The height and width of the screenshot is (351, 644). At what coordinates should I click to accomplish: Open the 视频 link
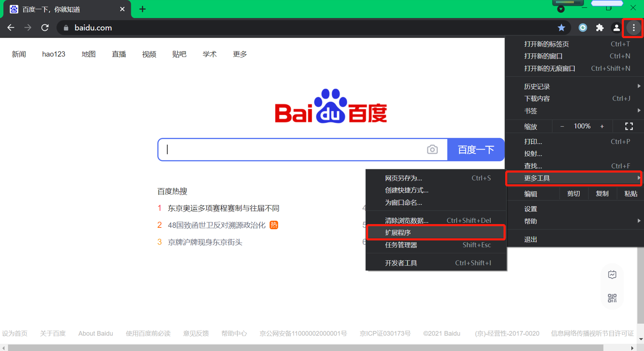click(x=149, y=54)
